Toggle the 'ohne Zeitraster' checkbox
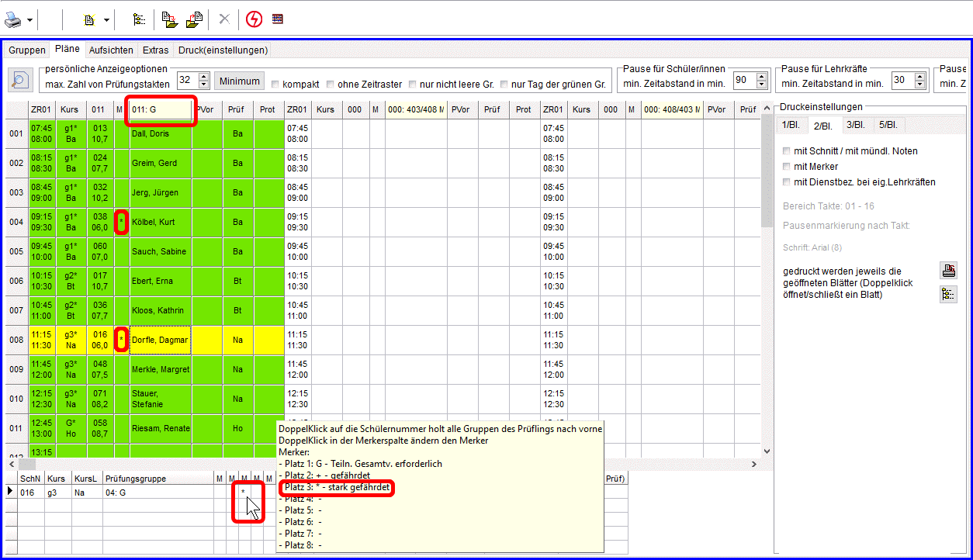 click(x=331, y=85)
